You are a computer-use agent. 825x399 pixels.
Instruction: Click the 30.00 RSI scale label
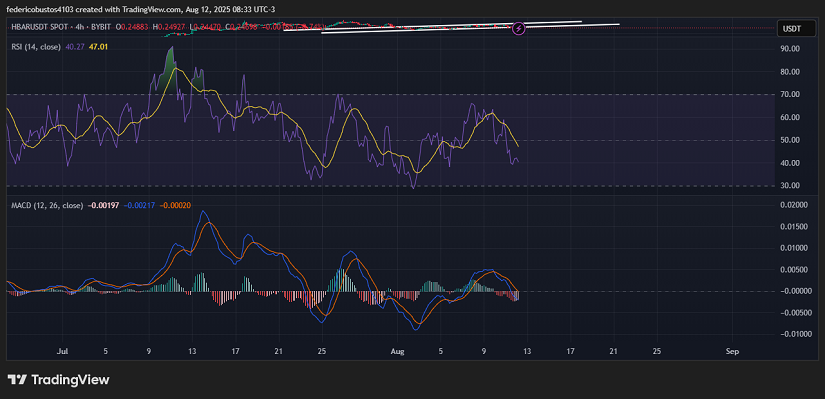[x=791, y=186]
